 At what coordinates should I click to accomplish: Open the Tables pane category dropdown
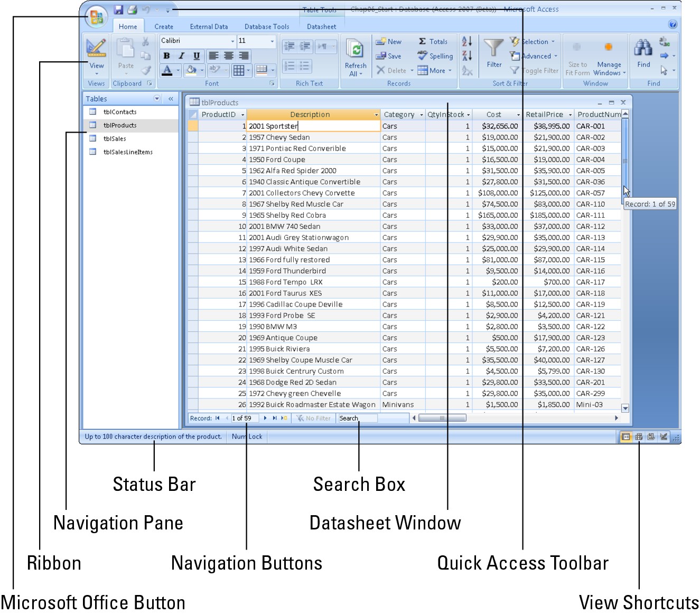point(157,99)
